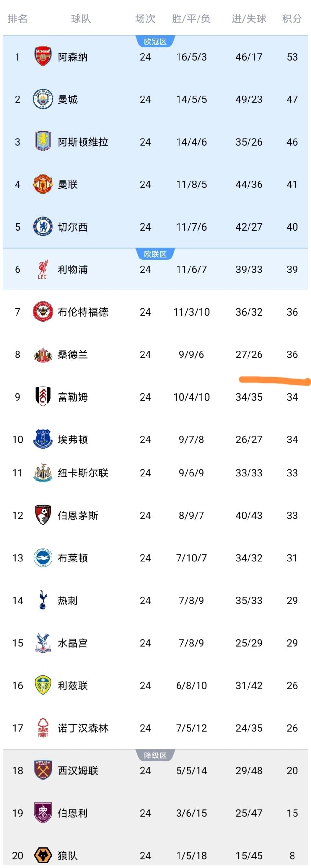This screenshot has width=311, height=868.
Task: Click the 欧联区 zone label
Action: (x=155, y=254)
